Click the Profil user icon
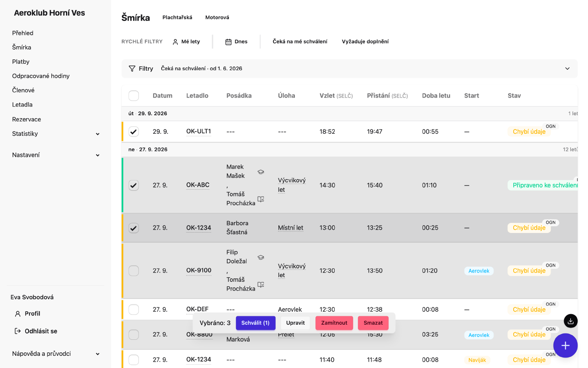Screen dimensions: 588x368 point(18,314)
